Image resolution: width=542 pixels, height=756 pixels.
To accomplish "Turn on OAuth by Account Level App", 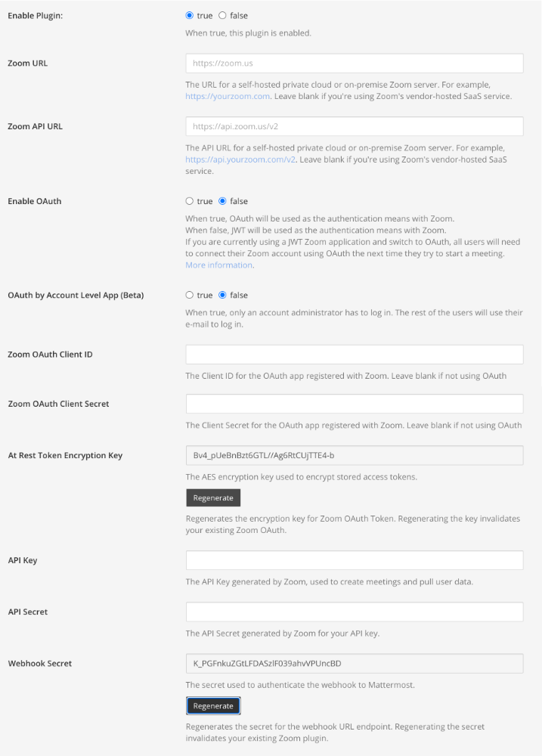I will (x=190, y=296).
